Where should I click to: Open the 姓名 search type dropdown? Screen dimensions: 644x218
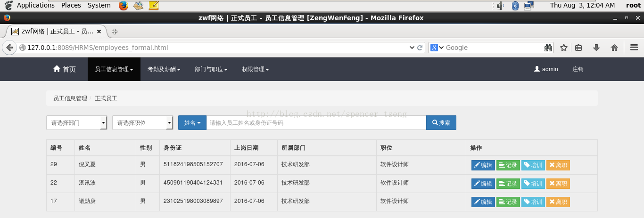tap(192, 123)
